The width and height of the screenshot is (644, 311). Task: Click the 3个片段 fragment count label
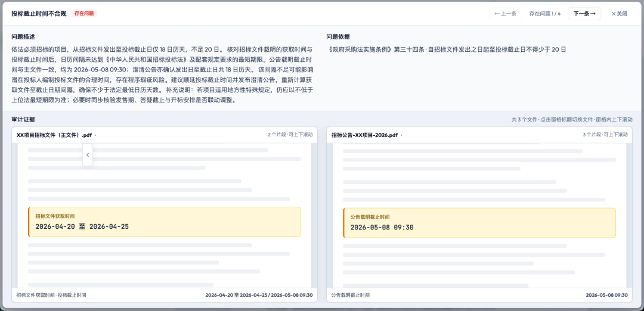(x=605, y=135)
